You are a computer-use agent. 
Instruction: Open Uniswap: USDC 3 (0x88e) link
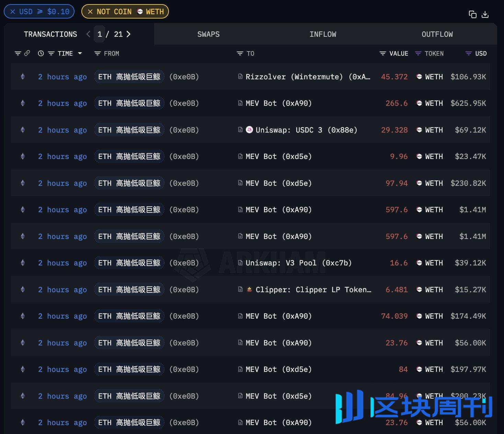(x=306, y=130)
